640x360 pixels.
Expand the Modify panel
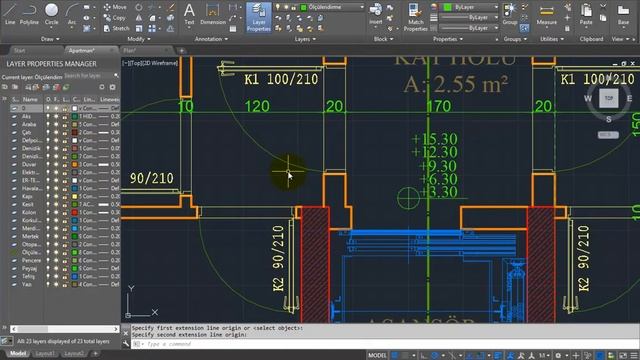pyautogui.click(x=139, y=39)
